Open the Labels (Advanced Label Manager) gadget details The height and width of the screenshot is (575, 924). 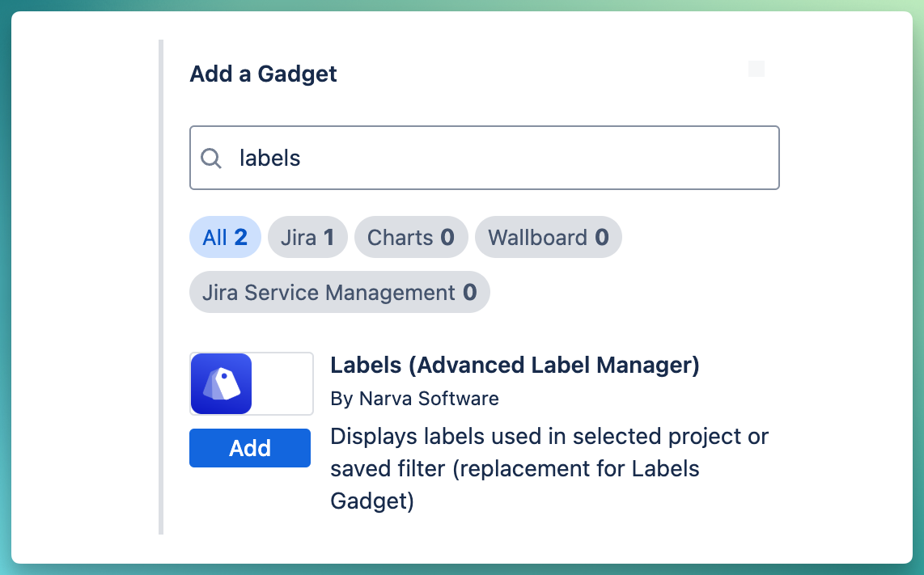[x=515, y=366]
